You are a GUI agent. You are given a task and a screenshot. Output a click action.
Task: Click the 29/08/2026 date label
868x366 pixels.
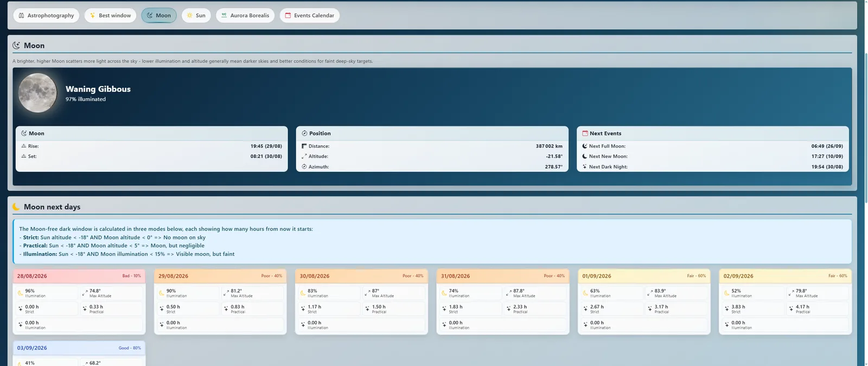tap(173, 276)
